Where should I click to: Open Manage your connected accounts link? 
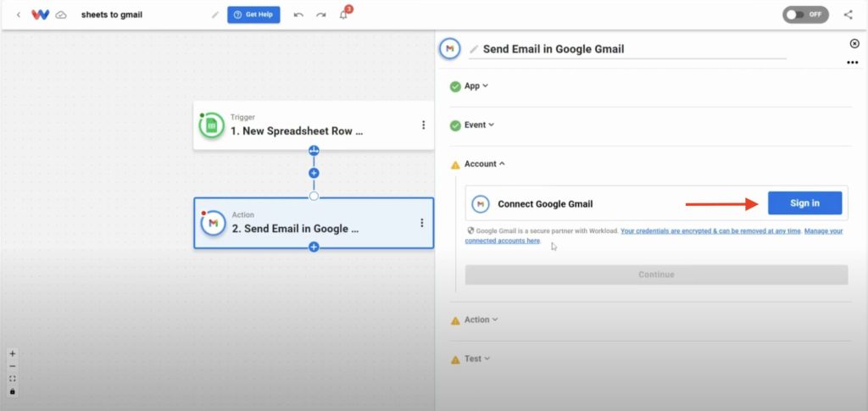[x=654, y=236]
